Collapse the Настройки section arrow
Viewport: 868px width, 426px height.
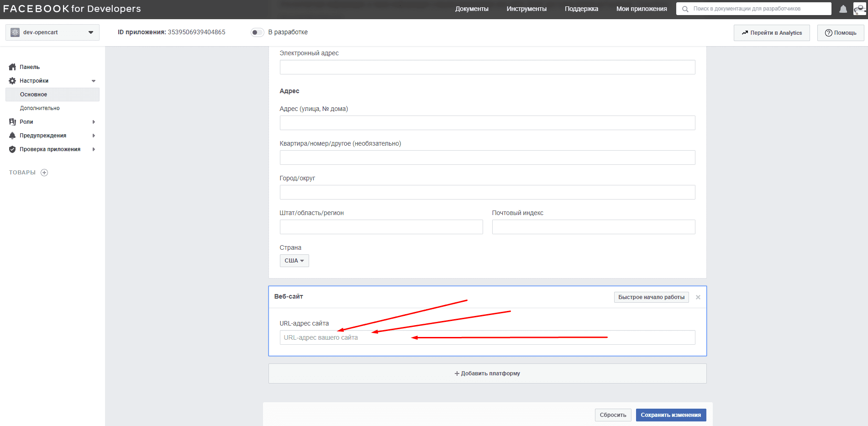point(94,81)
